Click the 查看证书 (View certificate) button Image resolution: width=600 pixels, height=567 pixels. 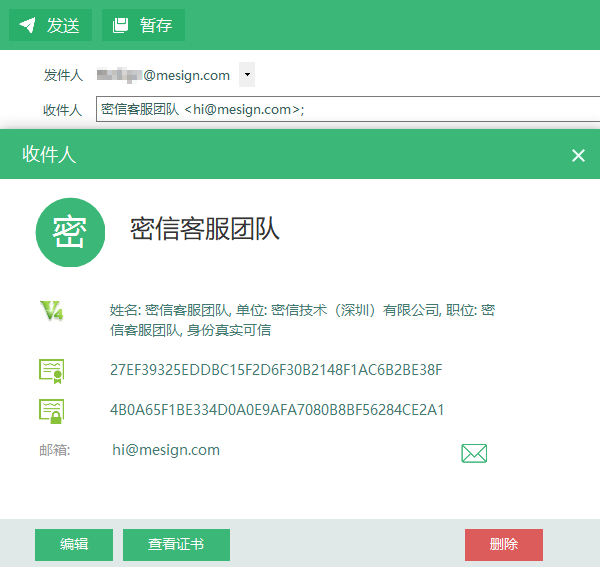[x=176, y=544]
